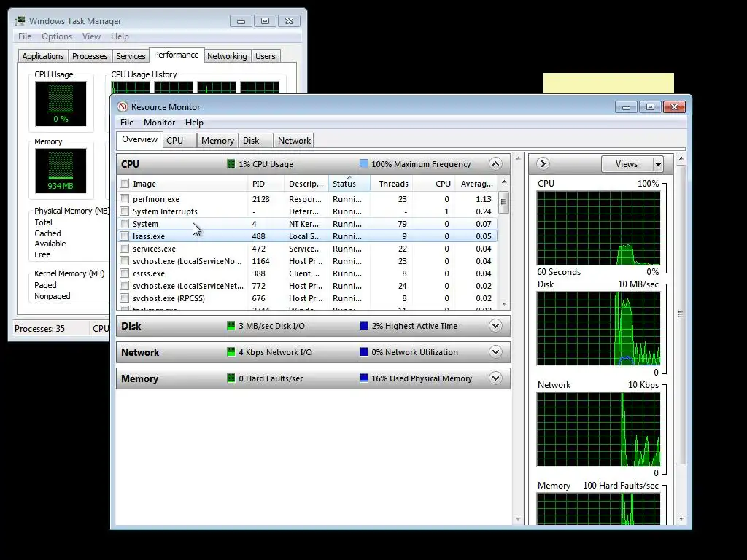
Task: Click the blue Maximum Frequency indicator square
Action: pyautogui.click(x=363, y=164)
